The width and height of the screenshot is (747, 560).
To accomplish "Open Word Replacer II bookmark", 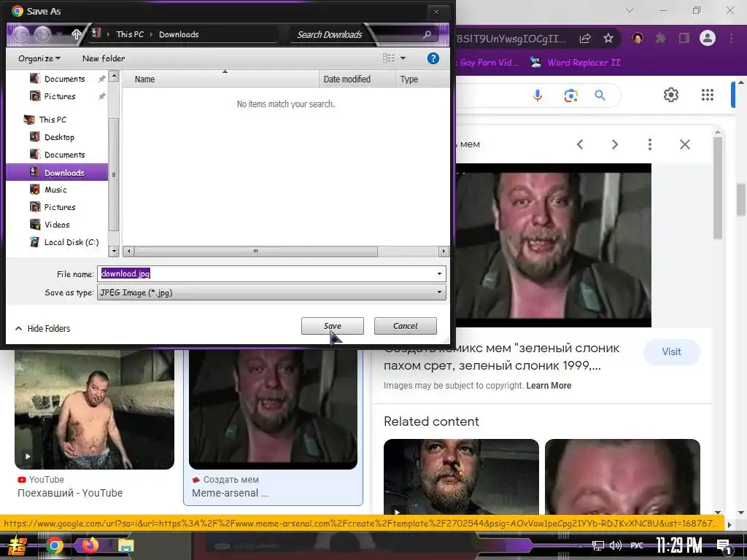I will point(576,63).
